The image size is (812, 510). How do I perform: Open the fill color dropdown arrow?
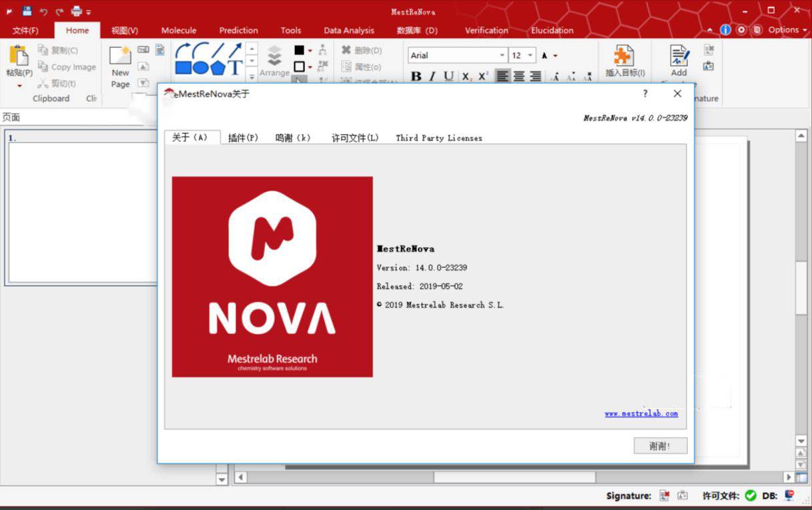click(x=310, y=51)
